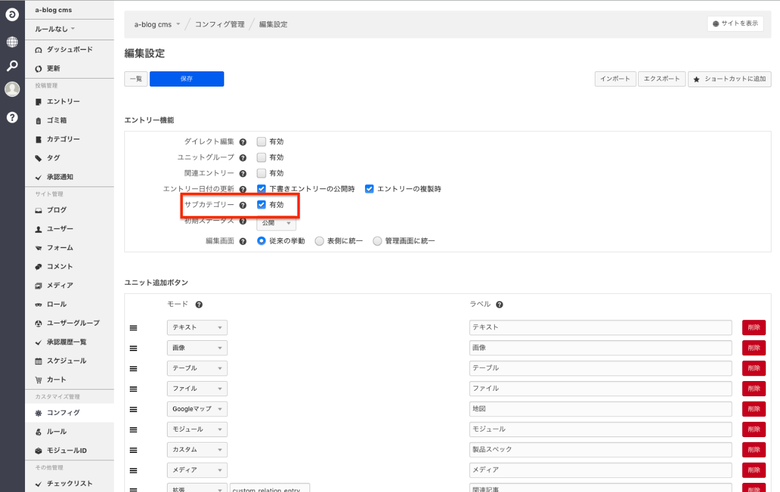Go to コンフィグ管理 breadcrumb link
The width and height of the screenshot is (780, 492).
click(x=219, y=24)
